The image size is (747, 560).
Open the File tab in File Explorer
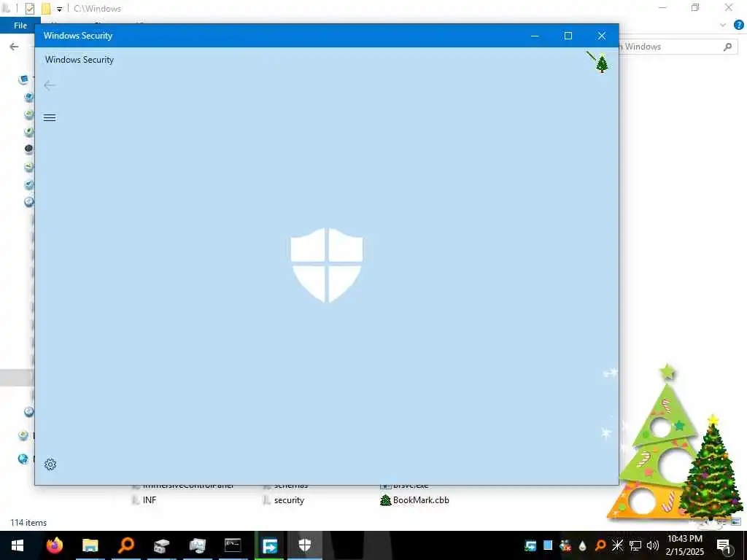20,26
